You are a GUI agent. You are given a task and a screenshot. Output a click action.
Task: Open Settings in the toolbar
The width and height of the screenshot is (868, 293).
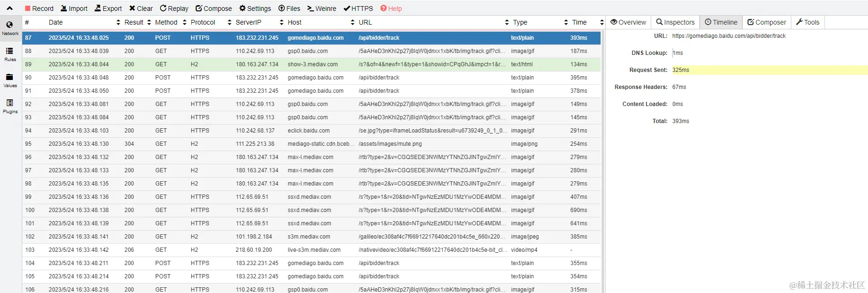[255, 9]
